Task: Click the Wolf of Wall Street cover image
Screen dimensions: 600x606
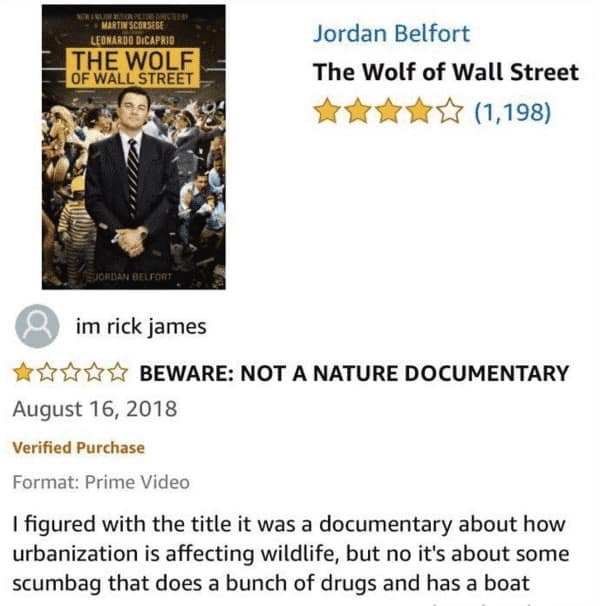Action: [x=133, y=147]
